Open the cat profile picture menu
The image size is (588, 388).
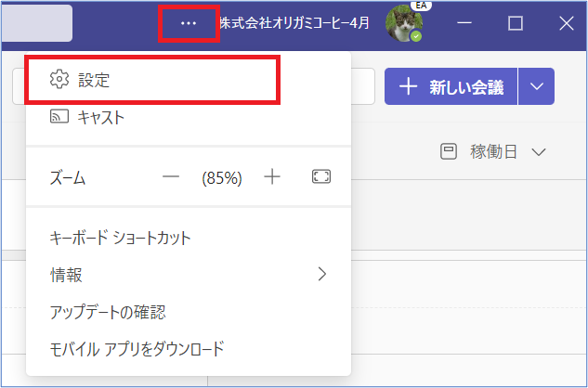403,24
